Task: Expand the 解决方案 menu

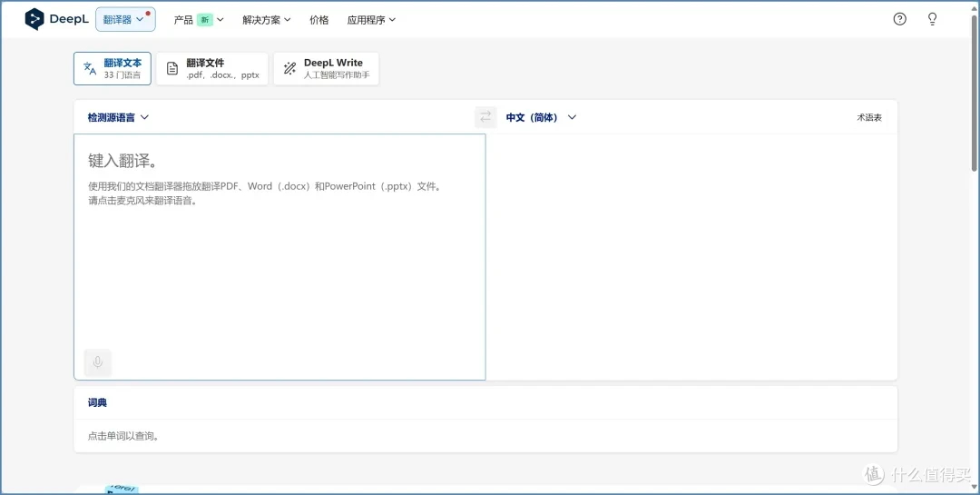Action: point(267,20)
